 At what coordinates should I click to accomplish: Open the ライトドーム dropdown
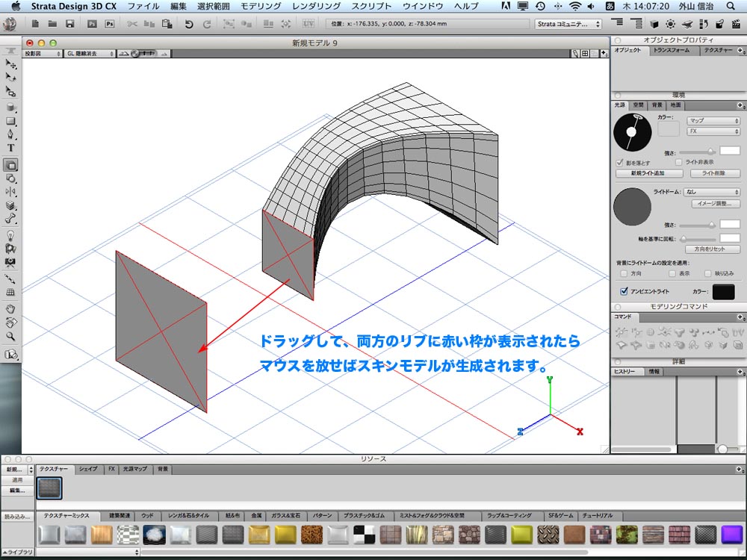tap(712, 192)
